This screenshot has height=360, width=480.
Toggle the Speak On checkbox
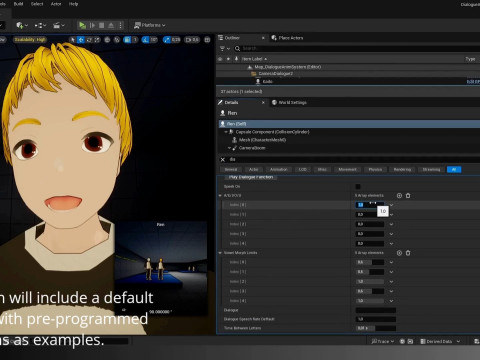pyautogui.click(x=358, y=187)
